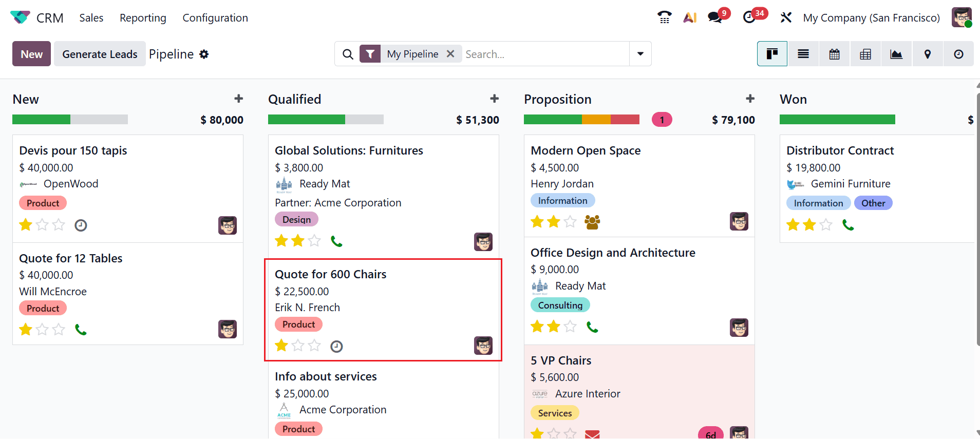
Task: Open the Pipeline settings gear
Action: coord(204,54)
